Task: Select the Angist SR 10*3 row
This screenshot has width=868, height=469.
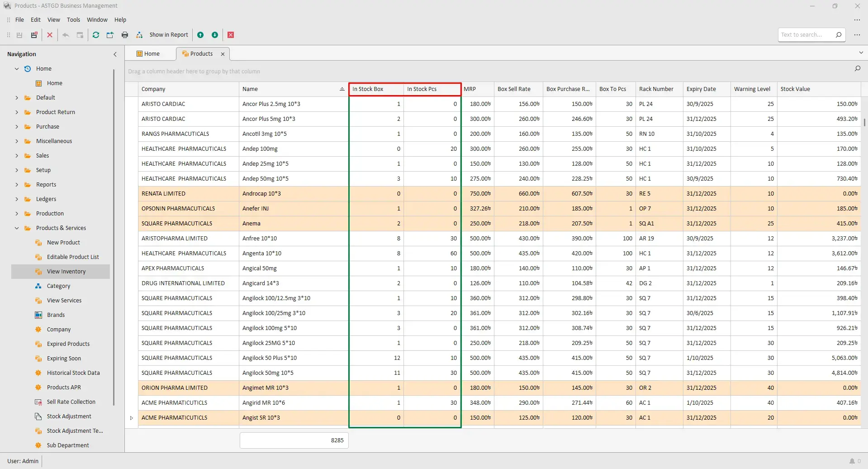Action: 499,418
